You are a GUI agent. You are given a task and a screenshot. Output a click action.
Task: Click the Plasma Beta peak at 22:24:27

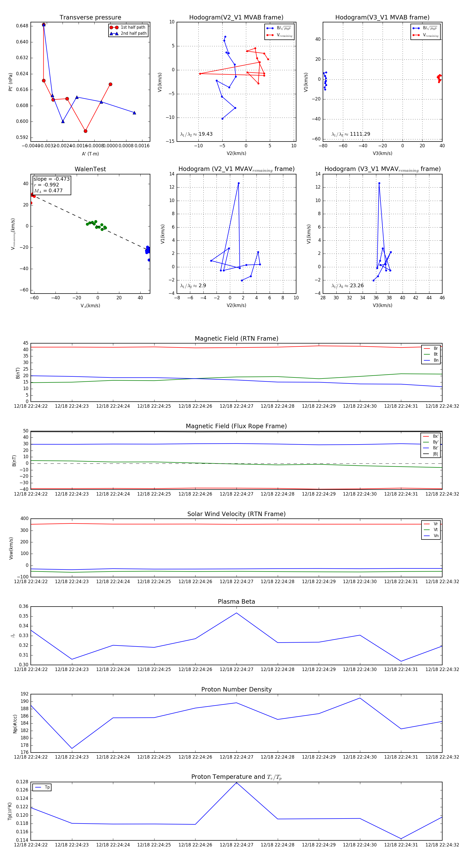coord(236,613)
